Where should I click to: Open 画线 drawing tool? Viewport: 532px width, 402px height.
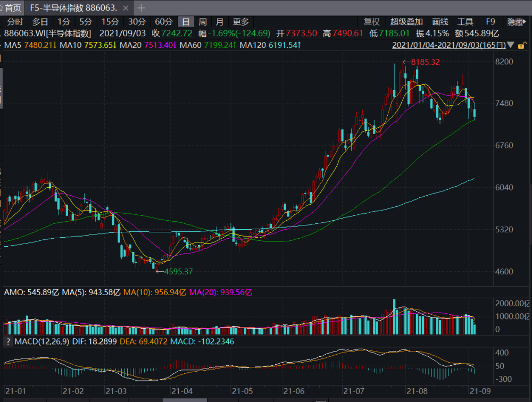(440, 22)
